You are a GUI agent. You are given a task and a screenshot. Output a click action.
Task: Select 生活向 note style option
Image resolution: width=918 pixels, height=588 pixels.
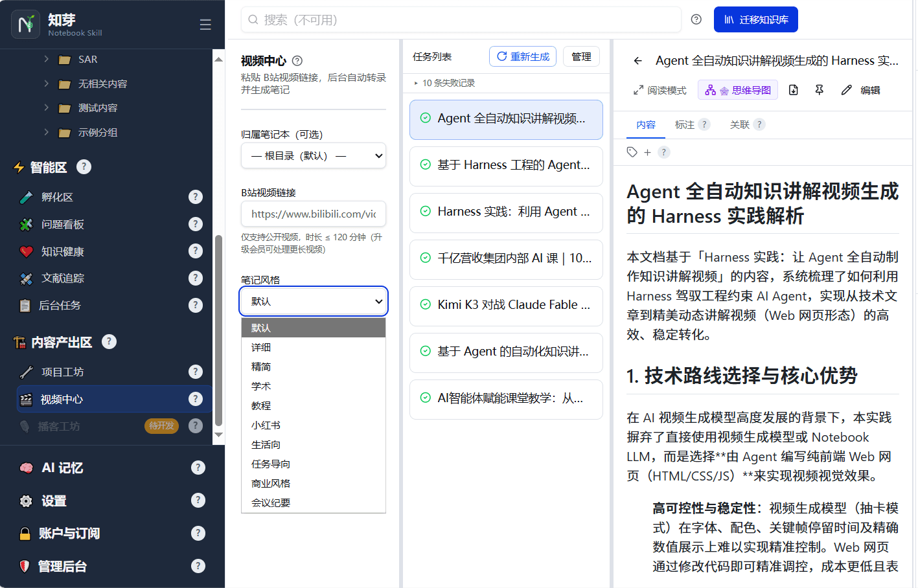314,445
